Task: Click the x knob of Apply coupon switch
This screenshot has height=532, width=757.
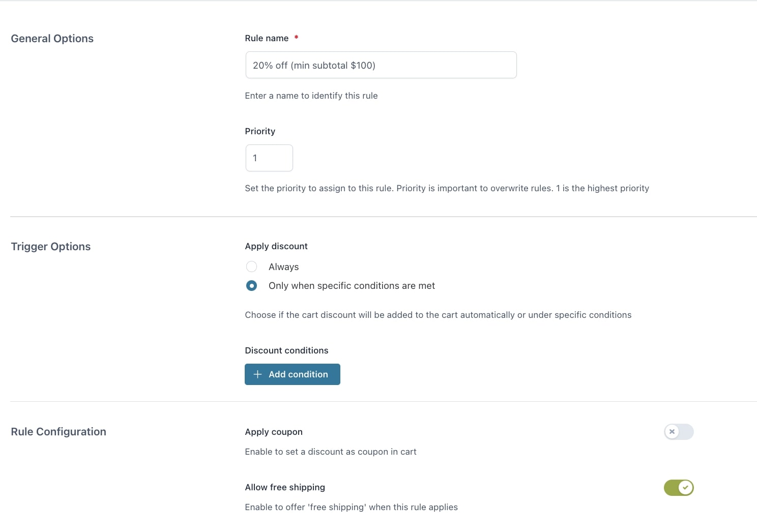Action: tap(672, 432)
